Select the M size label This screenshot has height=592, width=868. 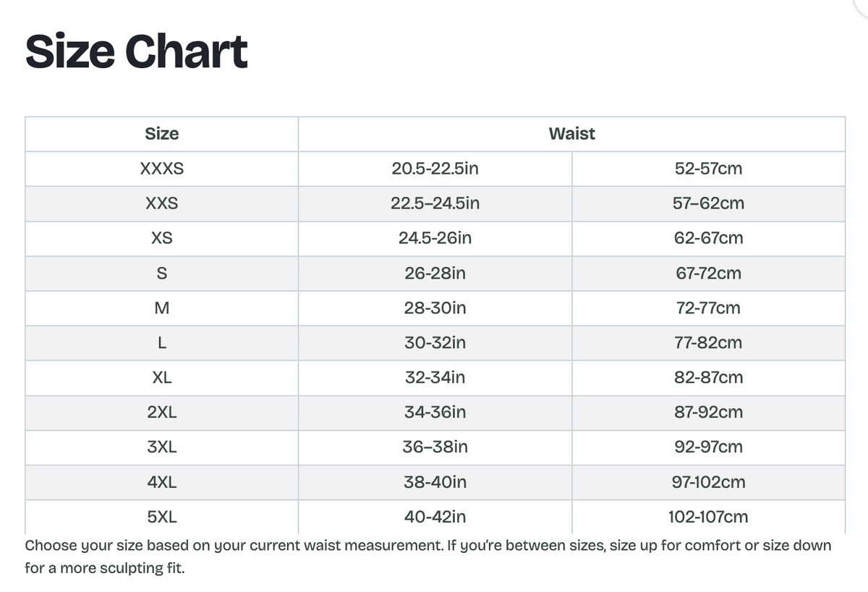click(x=162, y=308)
